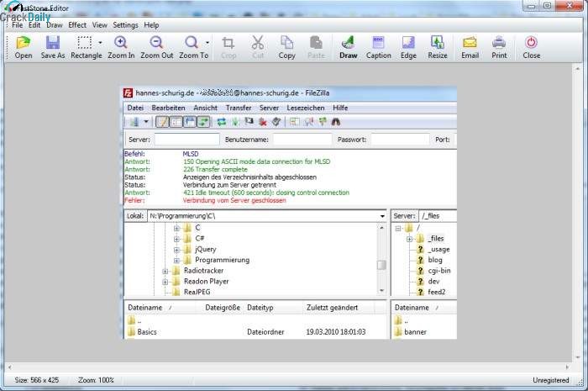Screen dimensions: 588x391
Task: Open the site manager dropdown arrow in FileZilla
Action: coord(146,122)
